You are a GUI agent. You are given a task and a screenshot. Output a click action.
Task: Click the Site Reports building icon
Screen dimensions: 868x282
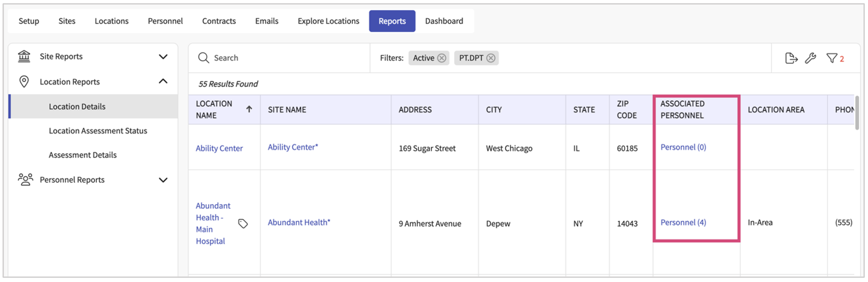tap(24, 56)
